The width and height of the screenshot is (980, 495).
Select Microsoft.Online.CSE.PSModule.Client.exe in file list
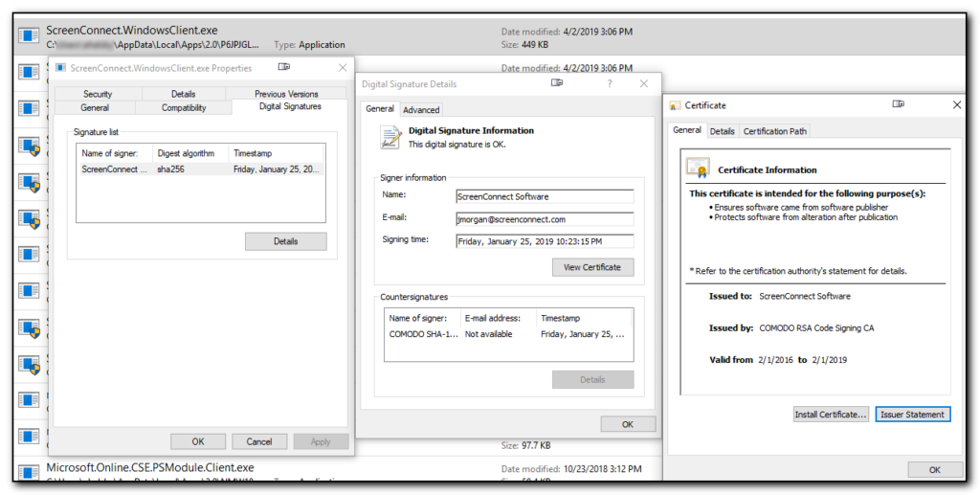[x=150, y=467]
